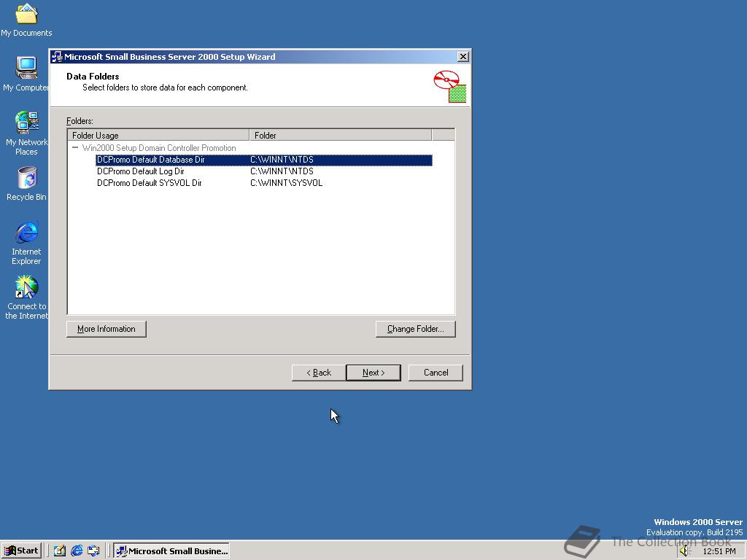Click the Win2000 Setup Domain Controller Promotion label
The height and width of the screenshot is (560, 747).
tap(158, 147)
